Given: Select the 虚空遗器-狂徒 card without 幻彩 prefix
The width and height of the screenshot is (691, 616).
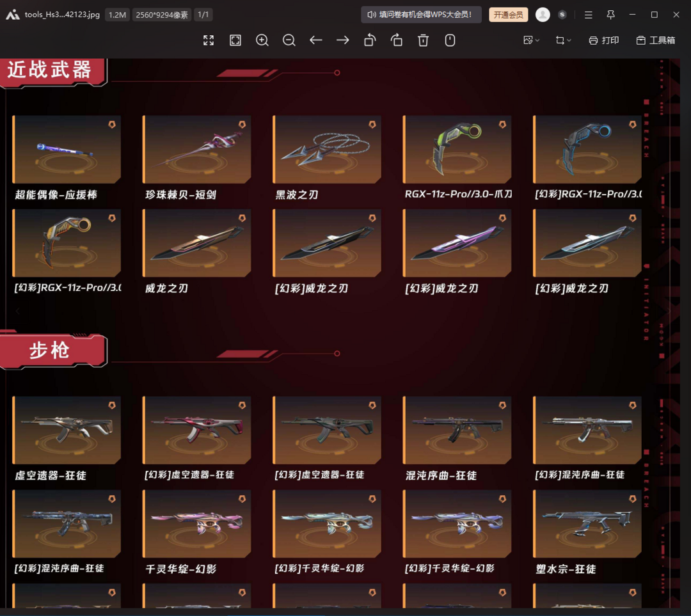Looking at the screenshot, I should (67, 430).
